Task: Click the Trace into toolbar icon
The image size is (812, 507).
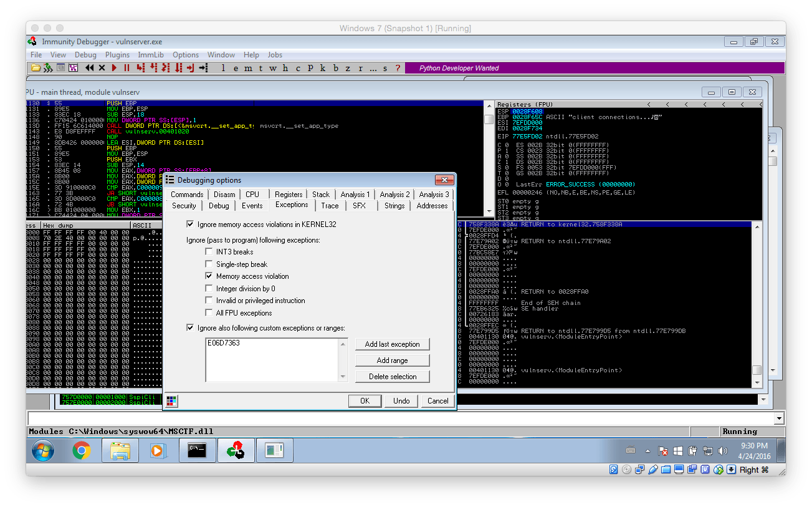Action: (166, 68)
